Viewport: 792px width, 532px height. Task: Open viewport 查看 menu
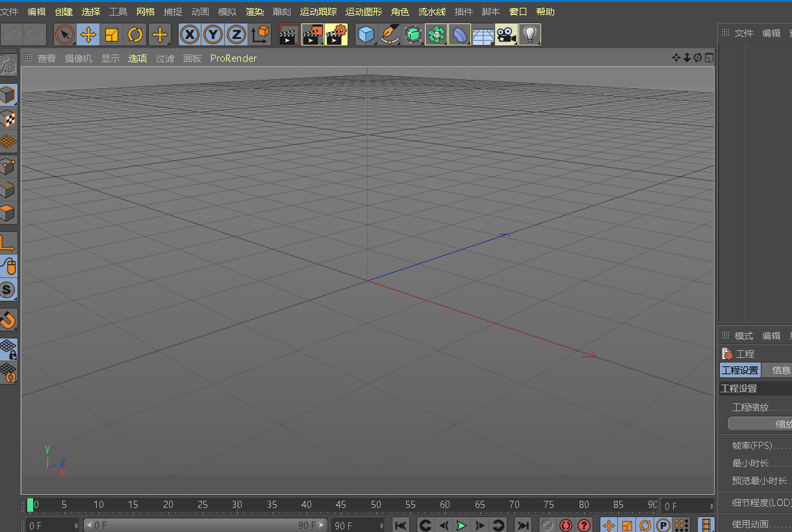tap(46, 58)
